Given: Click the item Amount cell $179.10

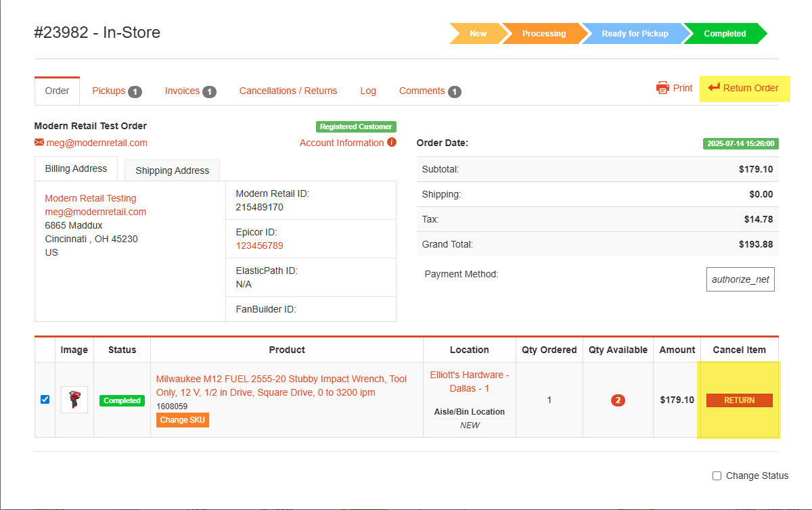Looking at the screenshot, I should pyautogui.click(x=677, y=400).
